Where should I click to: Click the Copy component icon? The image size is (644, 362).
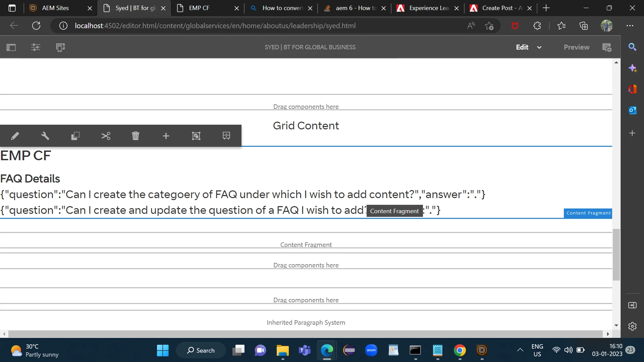75,136
